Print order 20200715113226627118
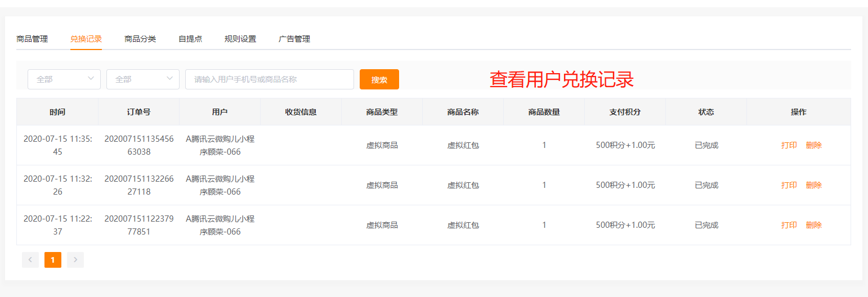Screen dimensions: 868x297 point(789,185)
